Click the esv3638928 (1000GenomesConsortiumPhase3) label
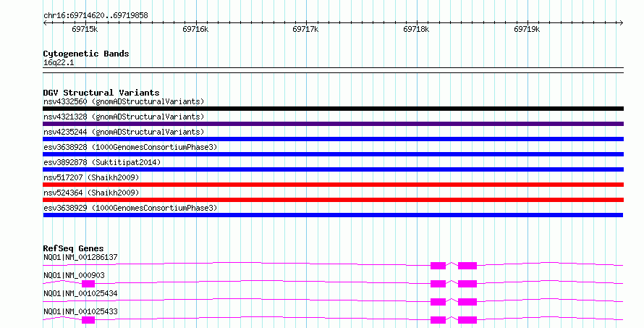The image size is (644, 328). 130,147
